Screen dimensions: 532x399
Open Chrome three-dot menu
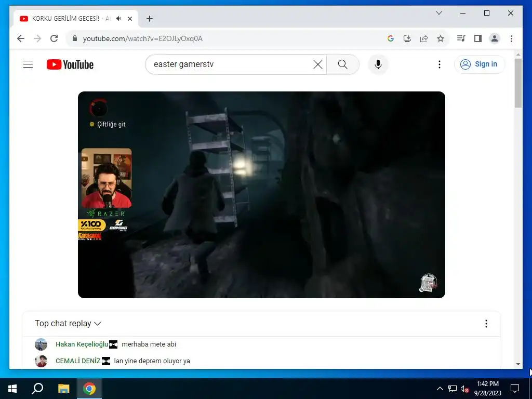511,38
